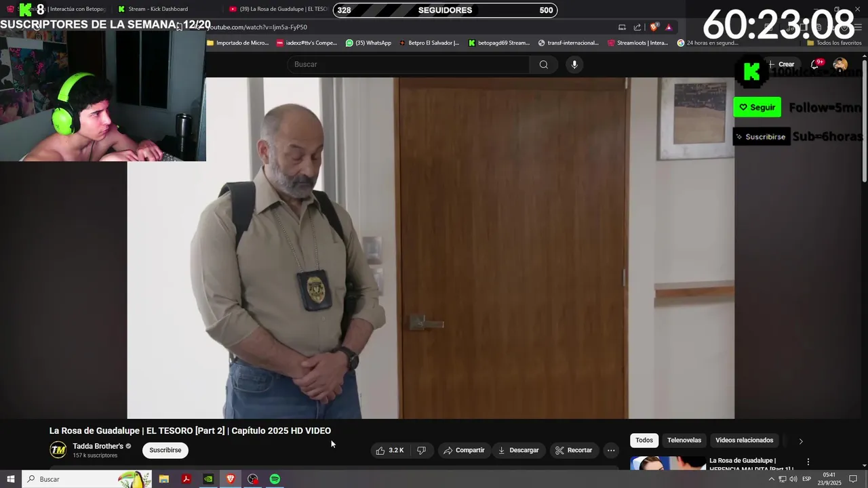Click the Brave Shields lion icon in address bar

coord(654,27)
